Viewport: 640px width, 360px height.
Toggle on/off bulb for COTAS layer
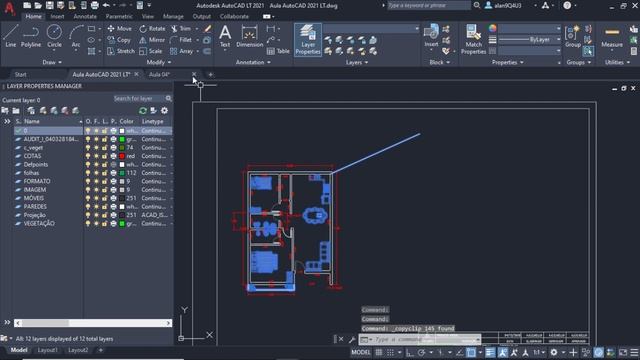point(88,156)
